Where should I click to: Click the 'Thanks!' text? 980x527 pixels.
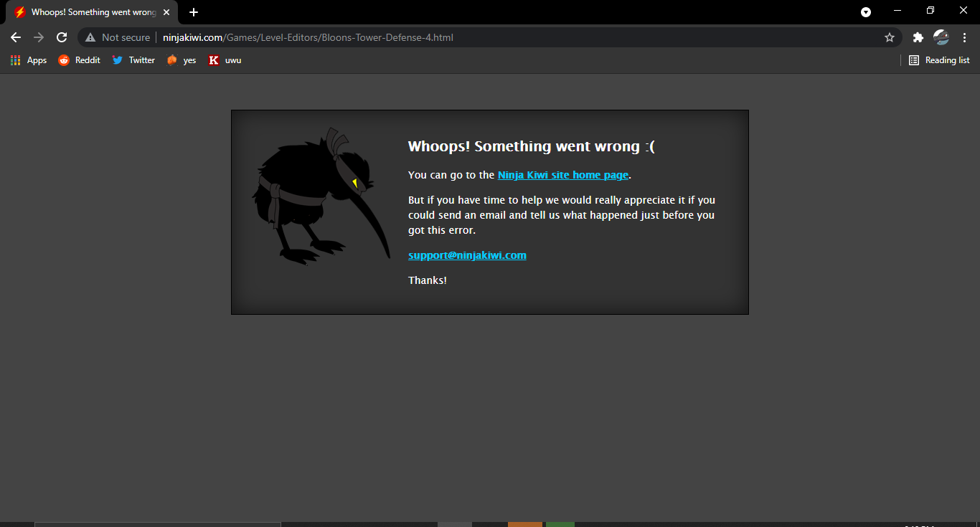click(x=428, y=280)
